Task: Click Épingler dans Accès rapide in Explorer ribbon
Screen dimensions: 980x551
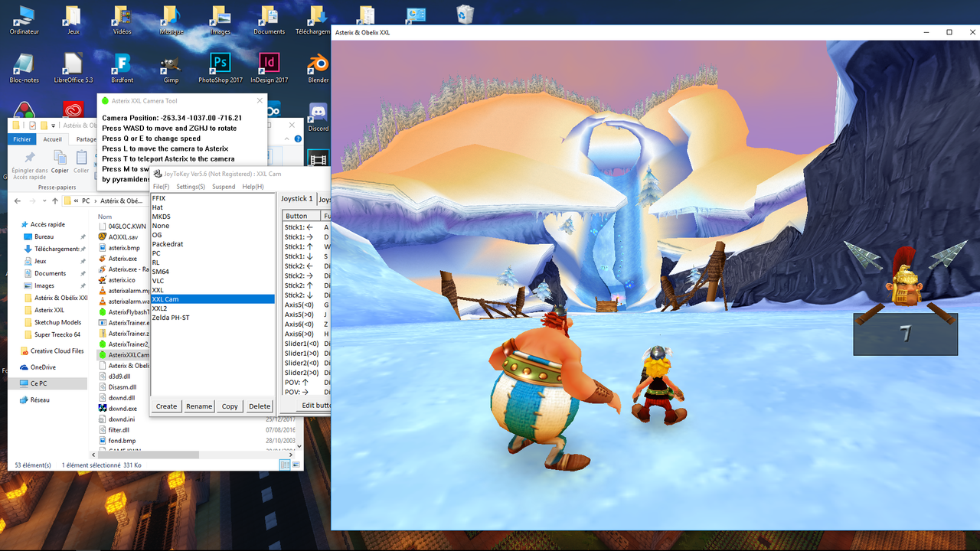Action: [x=31, y=163]
